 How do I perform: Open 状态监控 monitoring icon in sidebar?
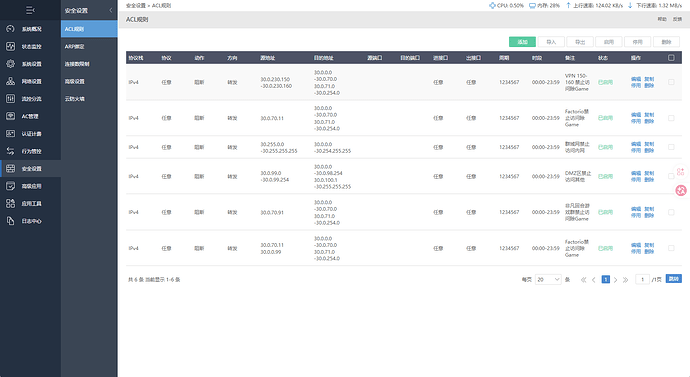click(10, 46)
